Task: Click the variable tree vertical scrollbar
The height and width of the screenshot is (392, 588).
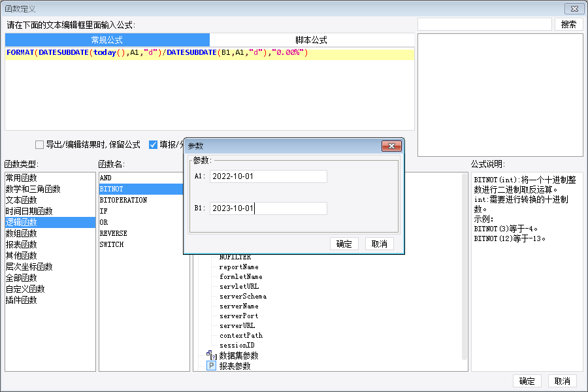Action: pos(465,267)
